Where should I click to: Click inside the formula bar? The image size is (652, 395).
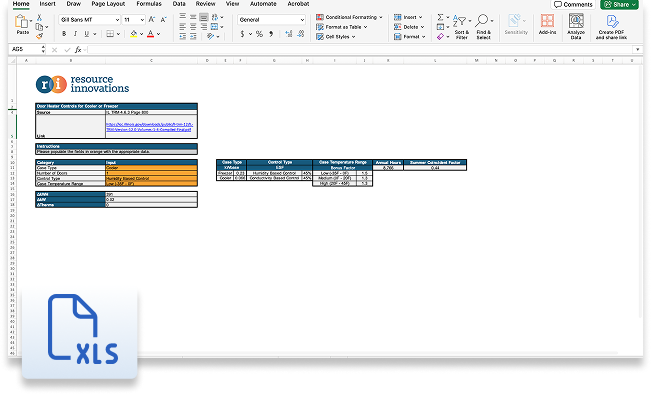(x=360, y=49)
